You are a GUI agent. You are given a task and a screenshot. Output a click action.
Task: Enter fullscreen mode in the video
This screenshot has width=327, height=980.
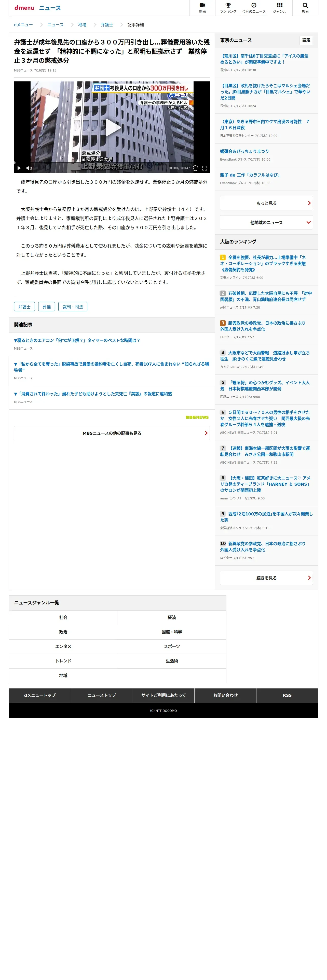pos(205,168)
